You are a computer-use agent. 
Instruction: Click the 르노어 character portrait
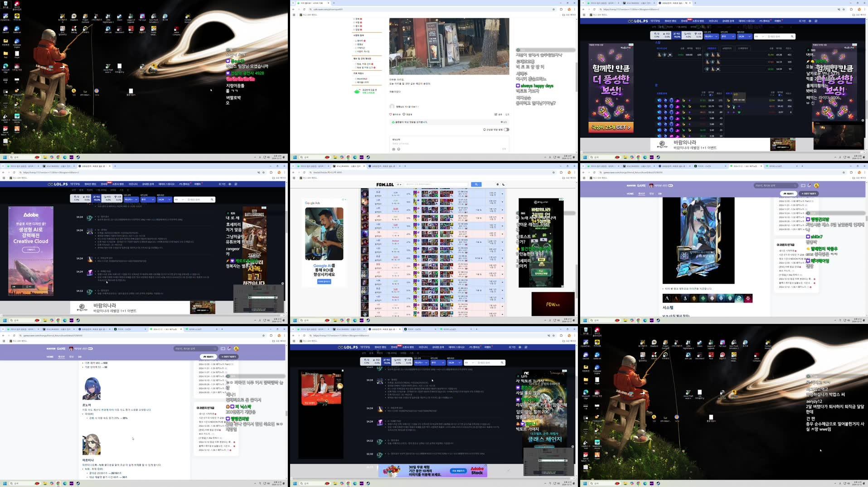tap(91, 388)
